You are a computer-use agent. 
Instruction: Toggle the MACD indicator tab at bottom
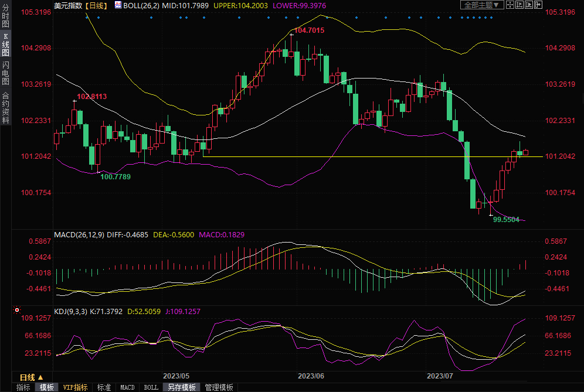[127, 387]
